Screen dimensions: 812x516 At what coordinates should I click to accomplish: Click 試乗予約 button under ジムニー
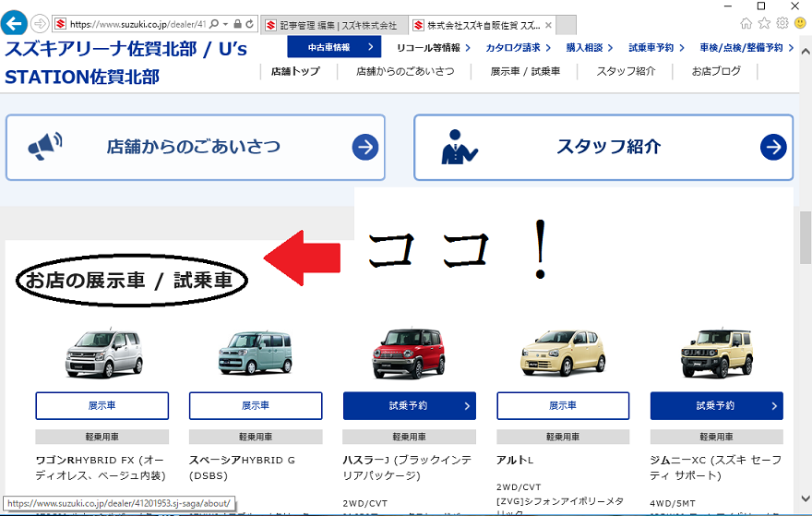coord(717,405)
